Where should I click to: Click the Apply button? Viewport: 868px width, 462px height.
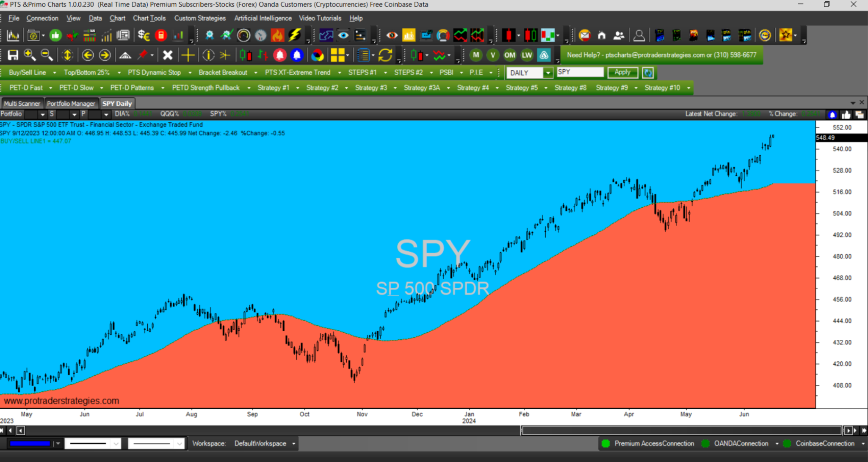pyautogui.click(x=622, y=72)
